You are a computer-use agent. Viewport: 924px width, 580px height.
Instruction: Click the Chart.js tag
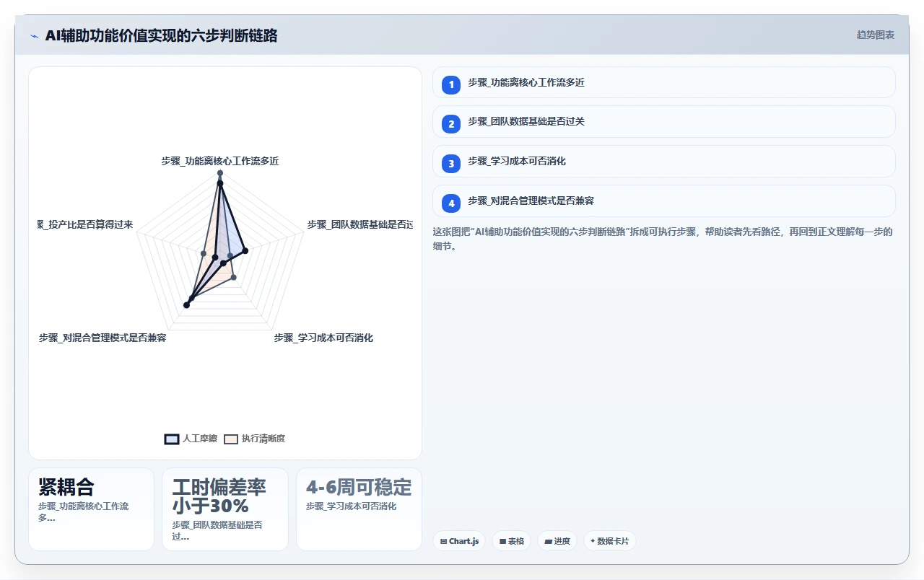[459, 541]
